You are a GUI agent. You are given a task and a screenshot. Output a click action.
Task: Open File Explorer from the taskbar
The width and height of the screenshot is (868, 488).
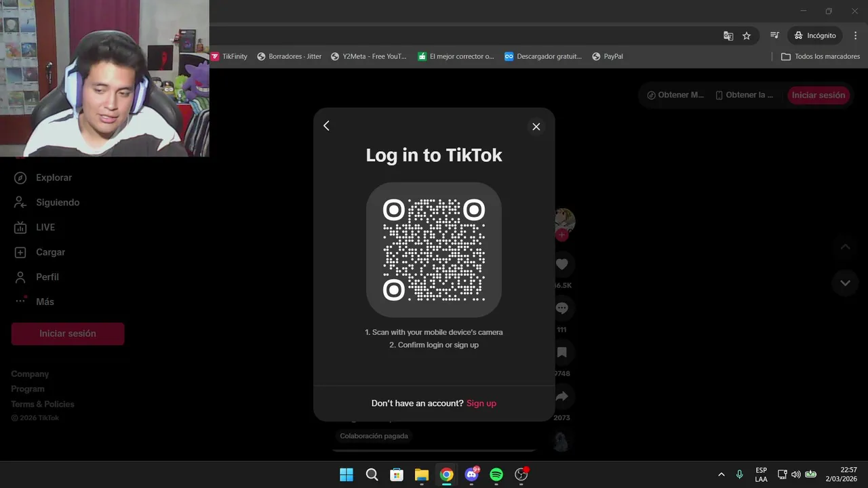422,474
